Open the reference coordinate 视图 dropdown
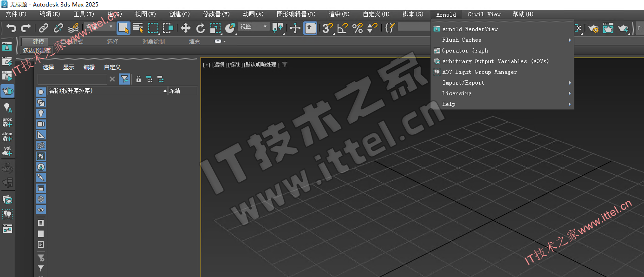644x277 pixels. click(x=254, y=27)
